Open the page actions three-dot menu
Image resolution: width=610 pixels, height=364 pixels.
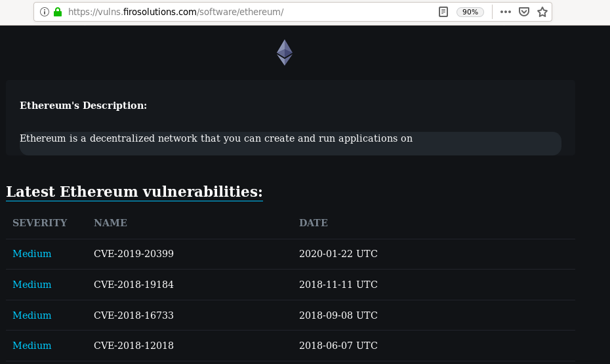[505, 12]
